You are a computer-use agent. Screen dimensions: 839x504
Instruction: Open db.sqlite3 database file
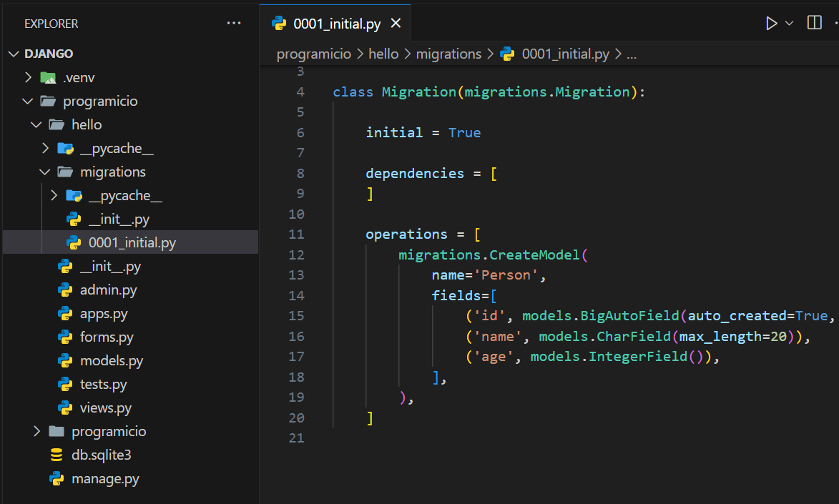click(101, 455)
